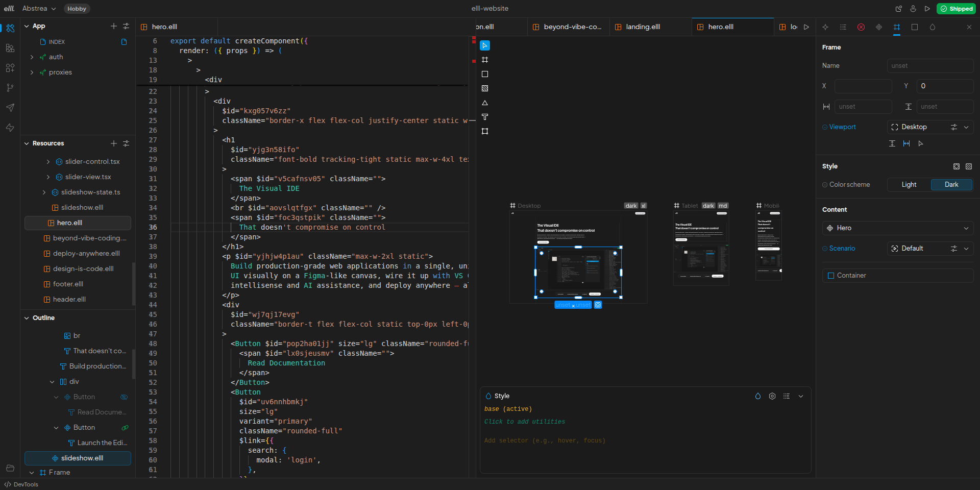Open the red error indicator panel
Viewport: 980px width, 490px height.
(861, 27)
